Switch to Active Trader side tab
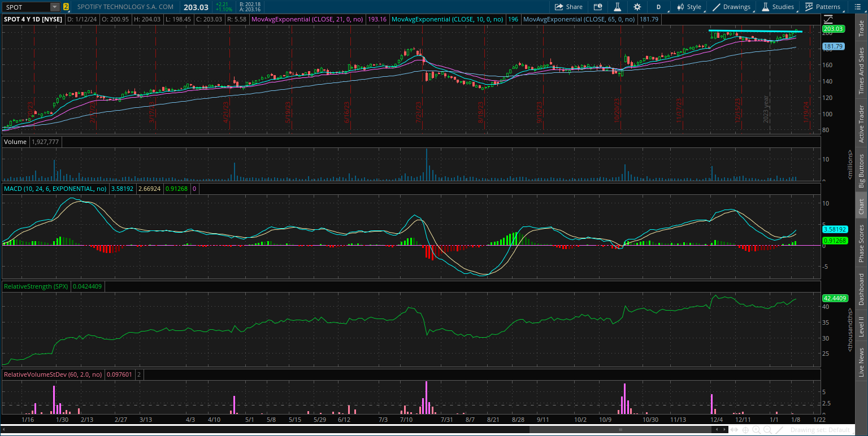The image size is (868, 436). [x=861, y=123]
